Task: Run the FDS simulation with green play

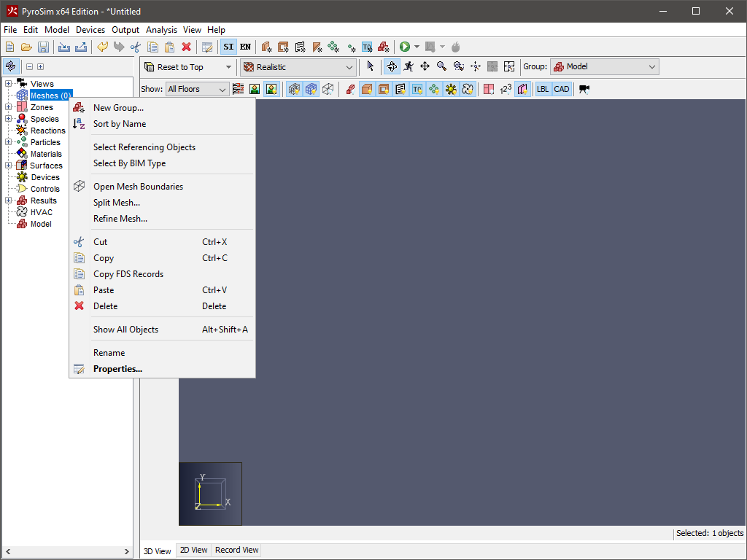Action: [404, 47]
